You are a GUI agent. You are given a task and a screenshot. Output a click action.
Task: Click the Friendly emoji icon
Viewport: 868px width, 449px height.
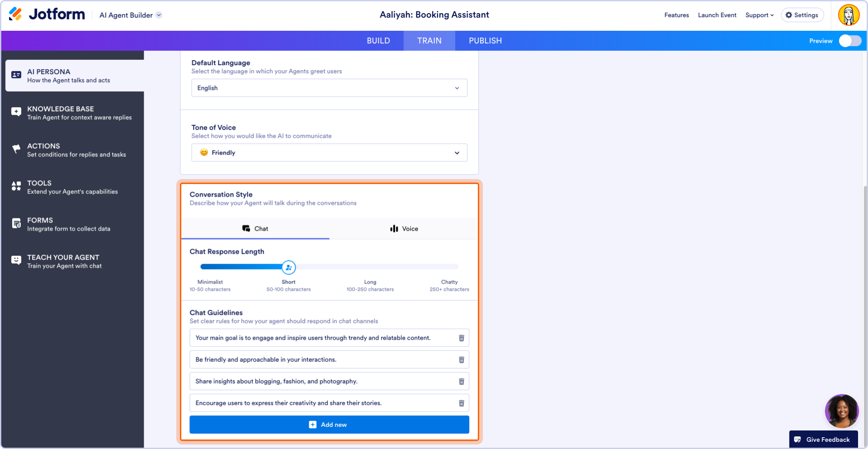[204, 152]
